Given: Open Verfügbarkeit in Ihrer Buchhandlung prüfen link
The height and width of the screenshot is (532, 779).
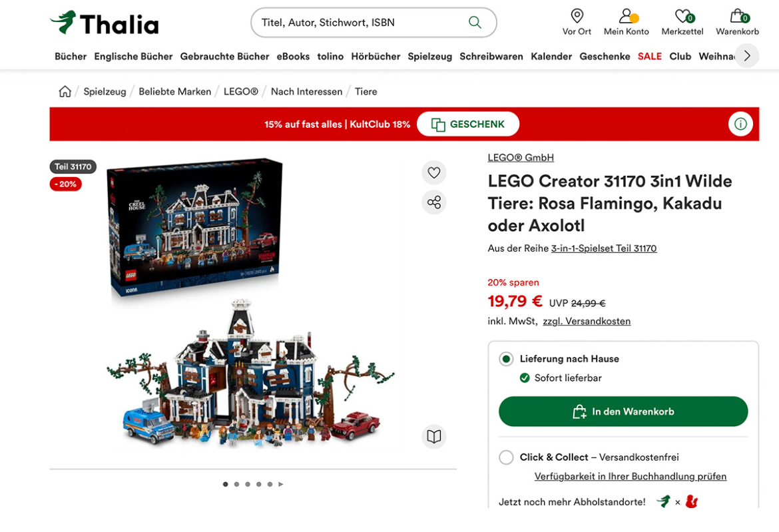Looking at the screenshot, I should coord(630,476).
